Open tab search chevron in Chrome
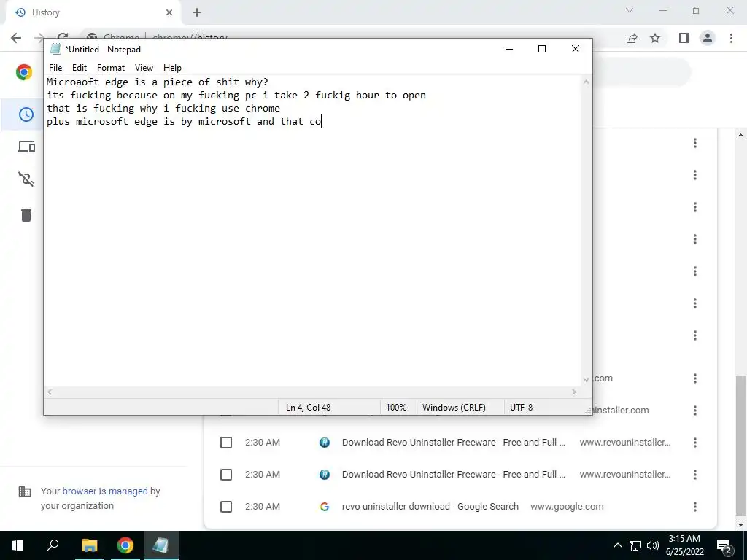747x560 pixels. pyautogui.click(x=630, y=10)
